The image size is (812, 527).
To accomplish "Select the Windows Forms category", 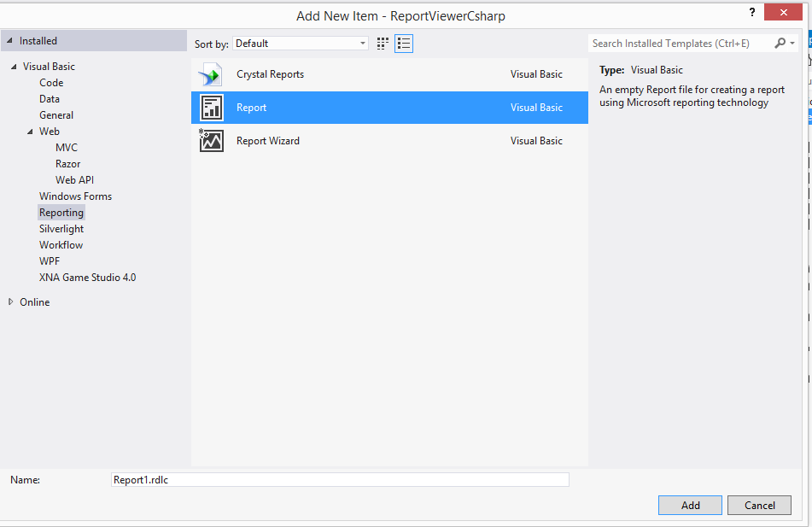I will [x=75, y=196].
